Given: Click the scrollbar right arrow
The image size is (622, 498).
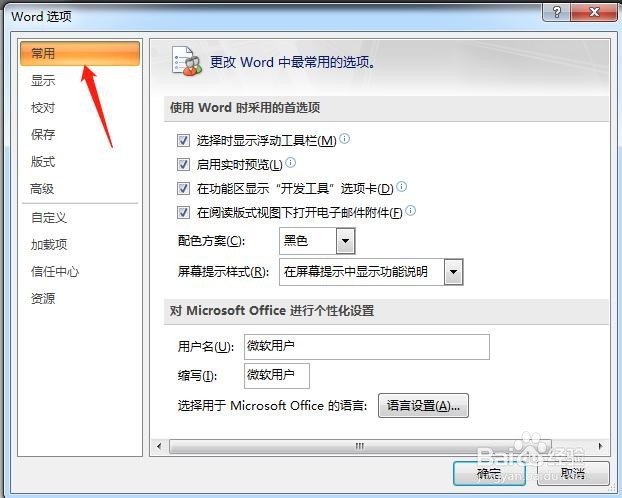Looking at the screenshot, I should tap(601, 446).
